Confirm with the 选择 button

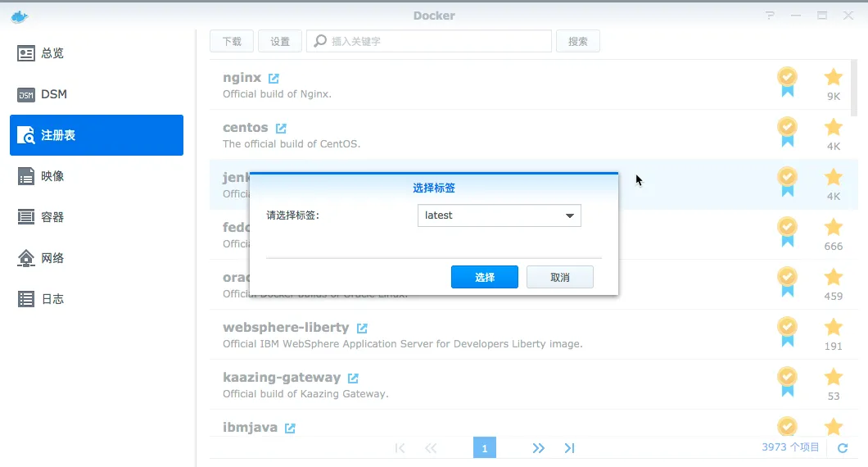point(484,277)
